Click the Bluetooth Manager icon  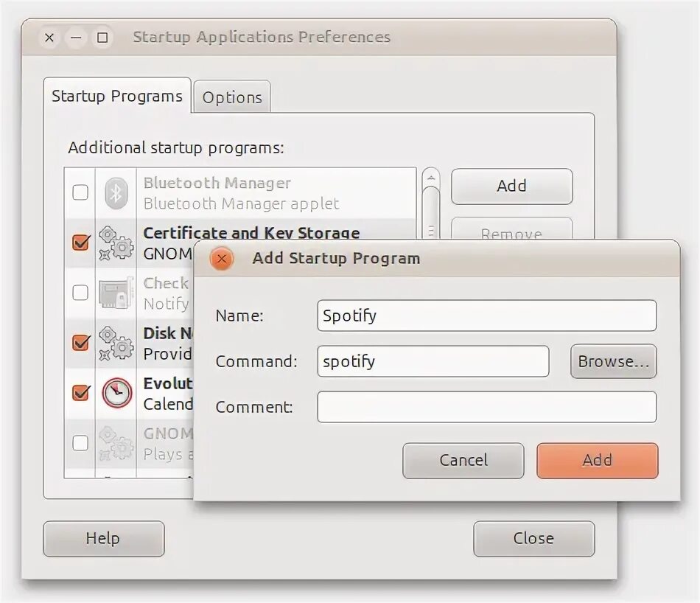click(x=116, y=193)
